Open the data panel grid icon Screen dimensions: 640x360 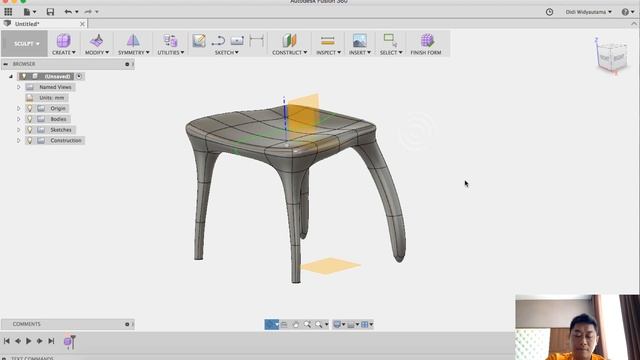(8, 12)
